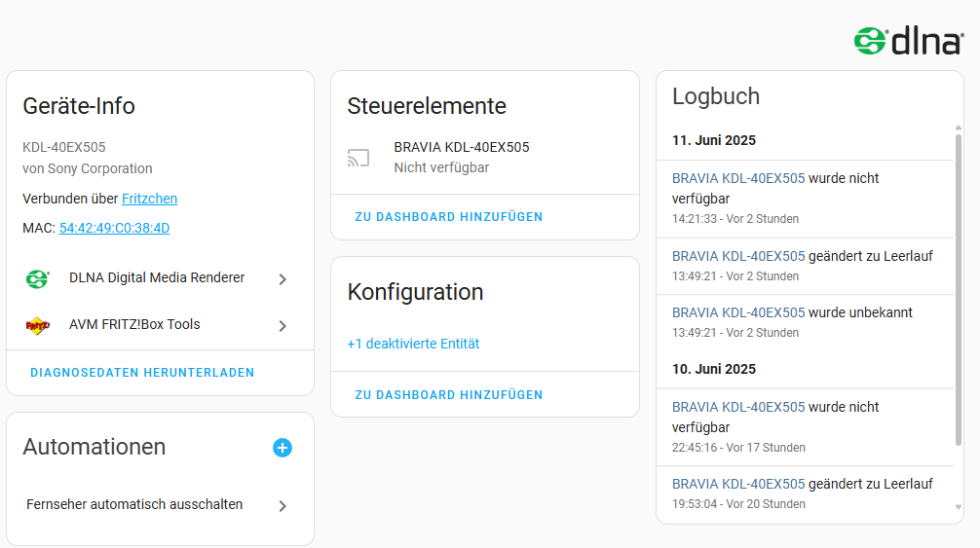Click the 19:53:04 - Vor 20 Stunden timestamp

coord(738,503)
